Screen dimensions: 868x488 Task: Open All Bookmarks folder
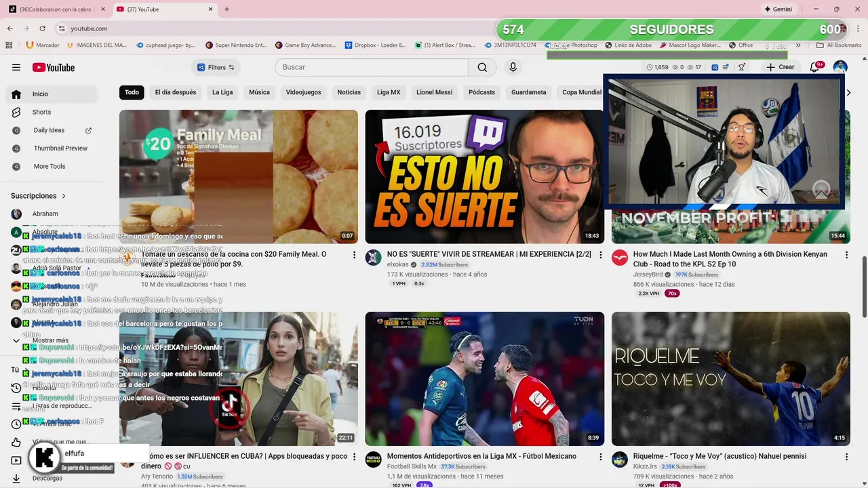pos(839,45)
